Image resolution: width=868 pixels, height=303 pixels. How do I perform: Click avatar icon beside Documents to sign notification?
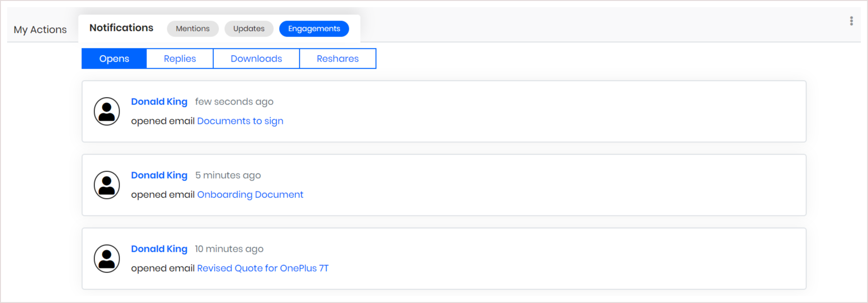pyautogui.click(x=107, y=111)
